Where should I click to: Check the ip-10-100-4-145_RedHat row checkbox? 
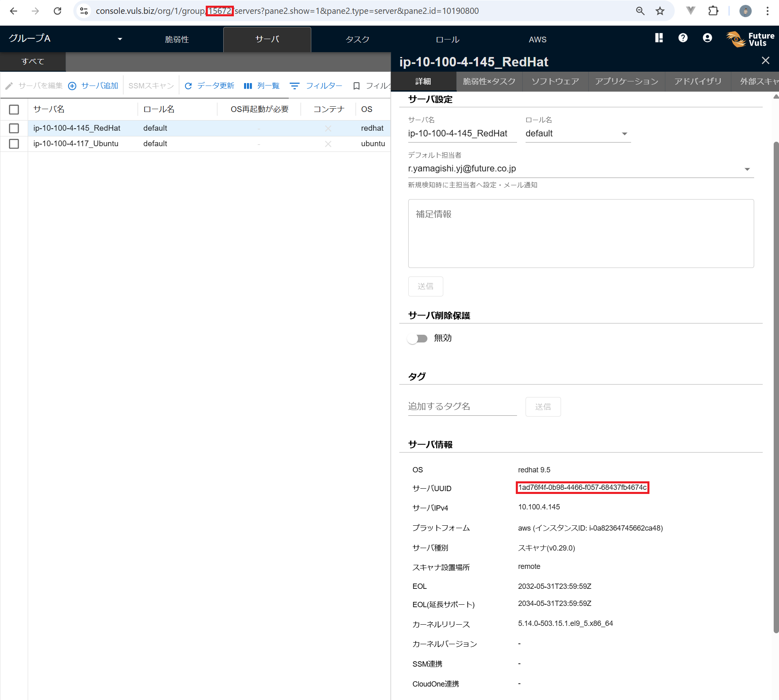(x=14, y=128)
